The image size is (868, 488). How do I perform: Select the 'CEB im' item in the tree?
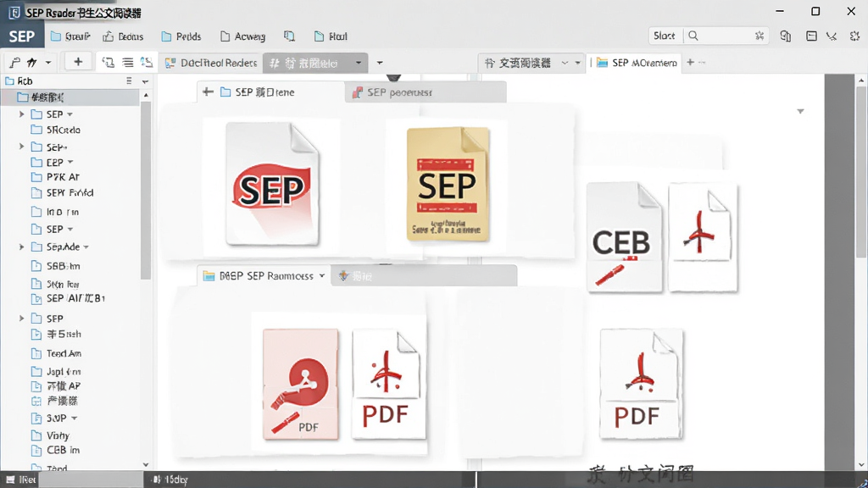[x=55, y=451]
